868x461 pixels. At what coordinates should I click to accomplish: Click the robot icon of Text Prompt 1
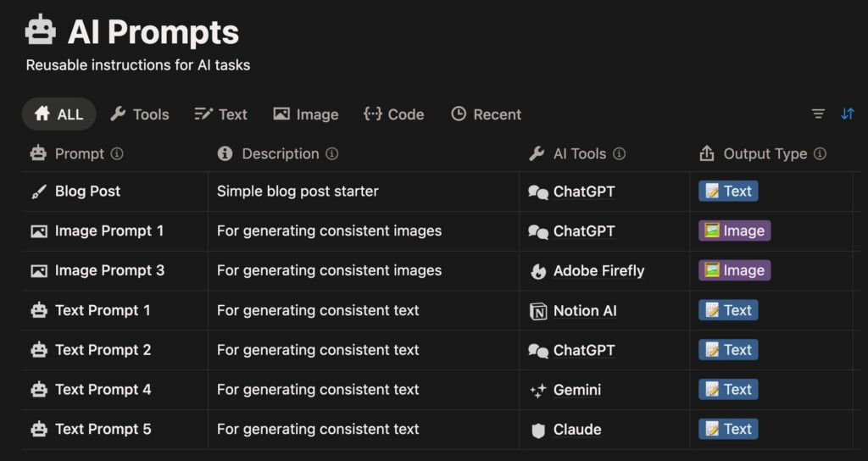39,310
